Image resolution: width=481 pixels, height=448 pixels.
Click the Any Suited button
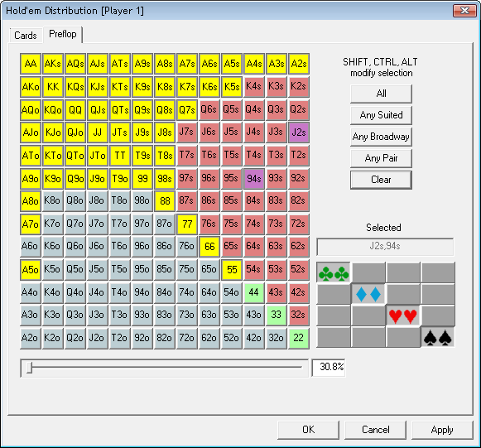coord(381,115)
